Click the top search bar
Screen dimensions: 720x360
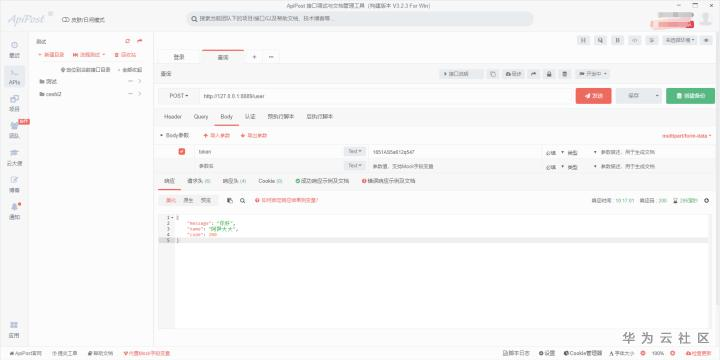pos(360,19)
